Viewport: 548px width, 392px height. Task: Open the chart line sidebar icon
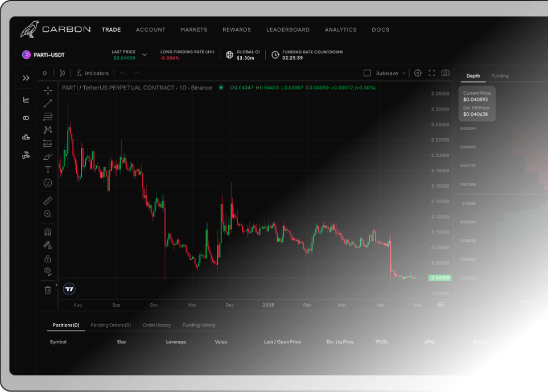(26, 100)
